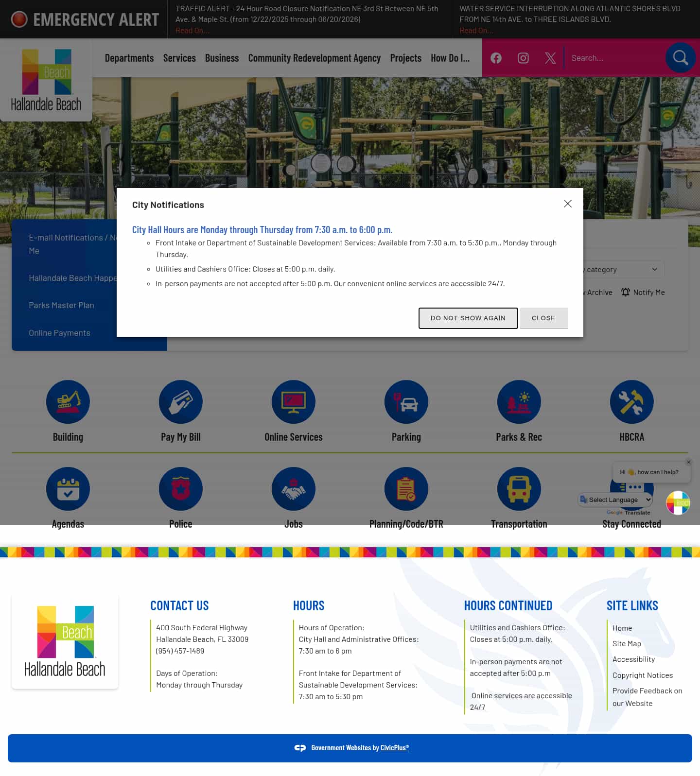Open the HBCRA tools icon
The height and width of the screenshot is (776, 700).
pos(632,401)
